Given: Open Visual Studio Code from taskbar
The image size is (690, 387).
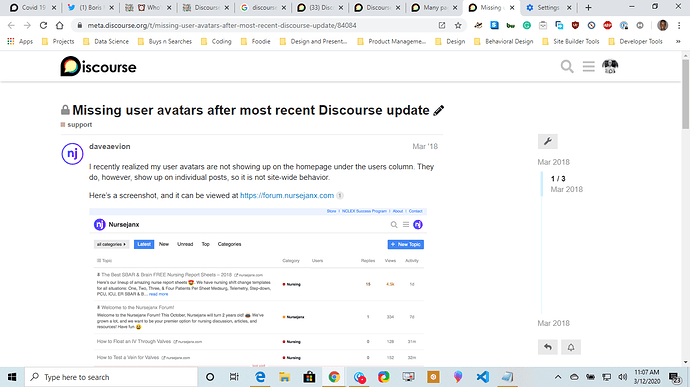Looking at the screenshot, I should pos(483,377).
